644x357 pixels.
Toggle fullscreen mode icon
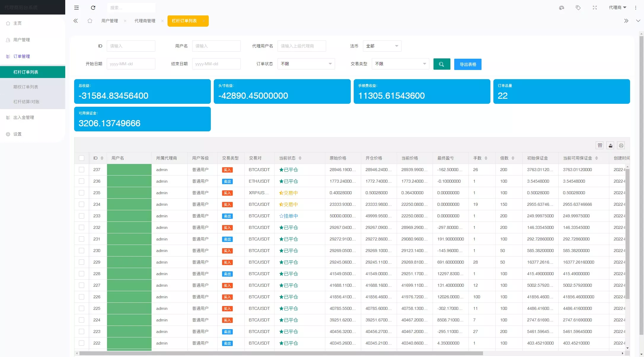[595, 8]
